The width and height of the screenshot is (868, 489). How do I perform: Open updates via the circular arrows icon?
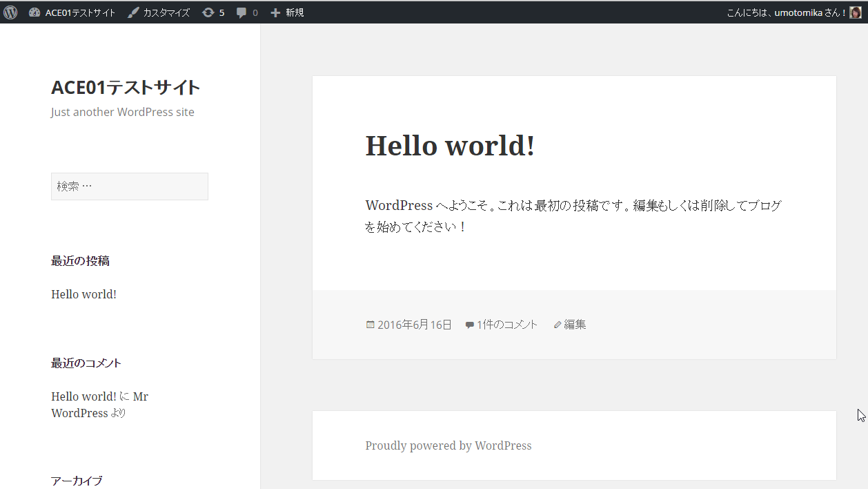click(x=208, y=12)
